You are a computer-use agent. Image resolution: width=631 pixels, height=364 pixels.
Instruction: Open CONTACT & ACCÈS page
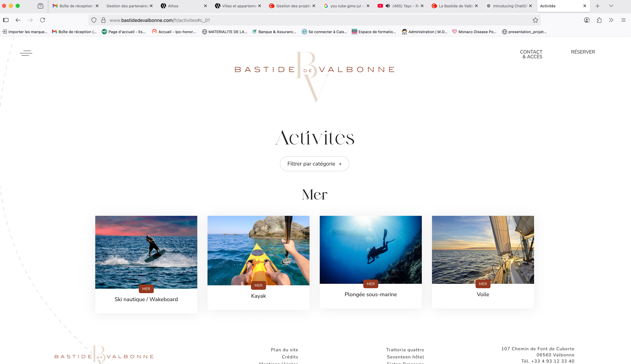(x=531, y=54)
